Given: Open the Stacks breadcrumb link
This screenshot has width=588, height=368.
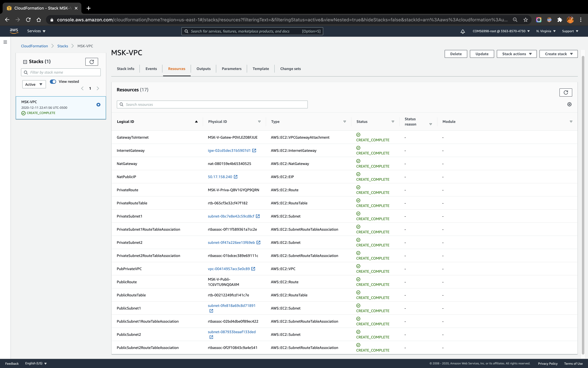Looking at the screenshot, I should click(63, 46).
